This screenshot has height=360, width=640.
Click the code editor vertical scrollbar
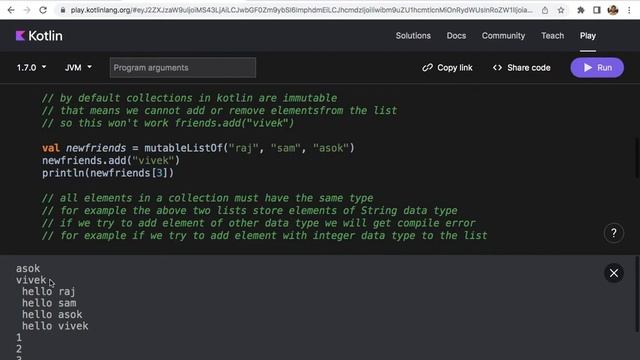pyautogui.click(x=637, y=158)
